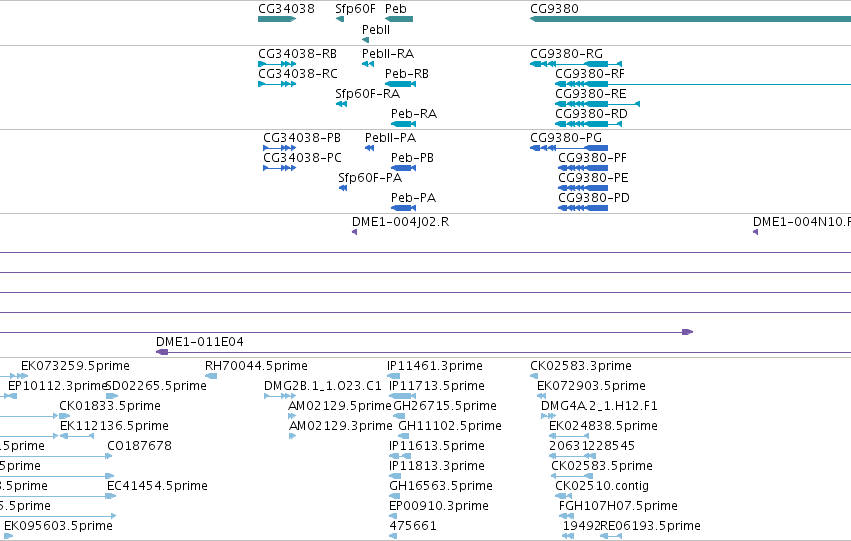851x541 pixels.
Task: Select the CK02510.contig feature
Action: pos(563,496)
